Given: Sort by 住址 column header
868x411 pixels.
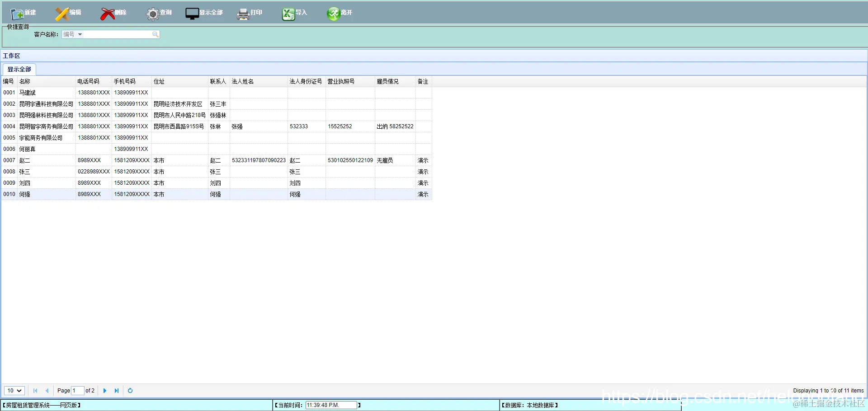Looking at the screenshot, I should click(x=179, y=82).
